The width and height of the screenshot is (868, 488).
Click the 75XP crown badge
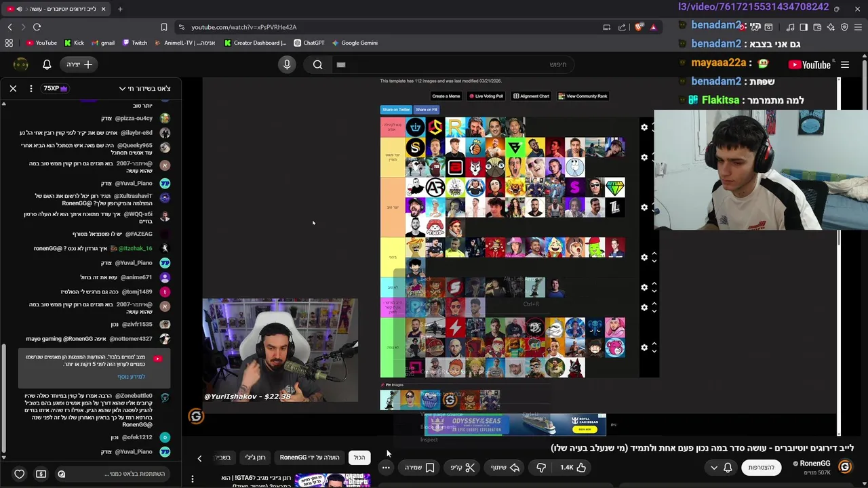tap(55, 89)
